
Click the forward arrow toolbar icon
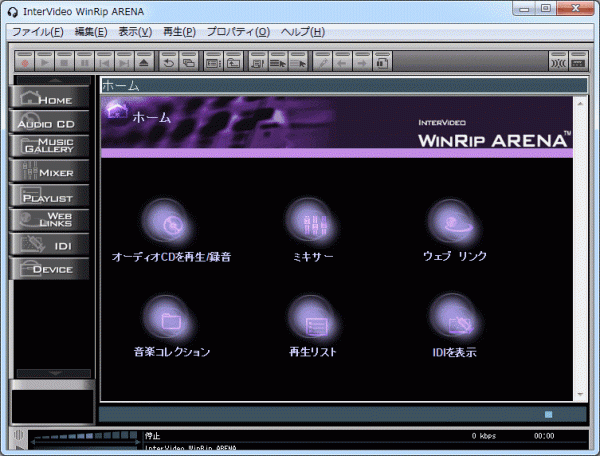(x=362, y=62)
